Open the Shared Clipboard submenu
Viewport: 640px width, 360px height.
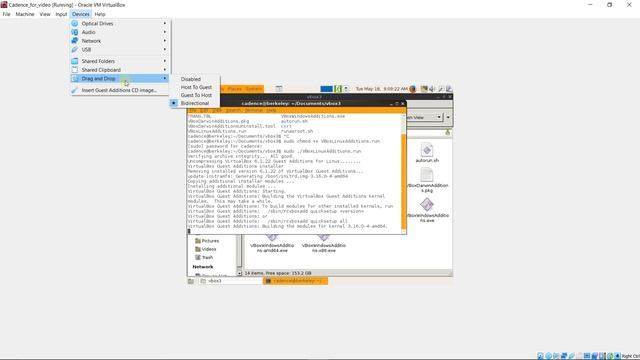pyautogui.click(x=120, y=70)
